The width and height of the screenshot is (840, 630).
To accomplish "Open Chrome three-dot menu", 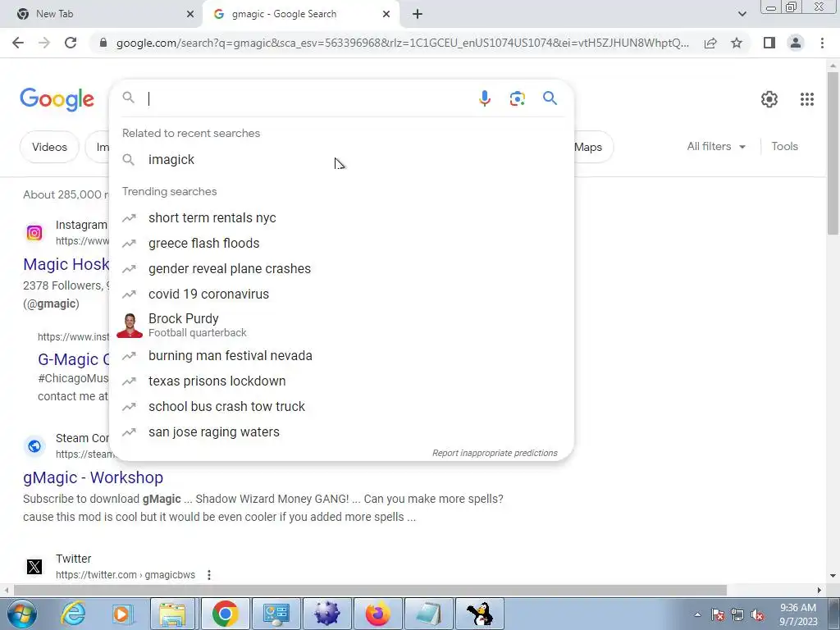I will (822, 43).
